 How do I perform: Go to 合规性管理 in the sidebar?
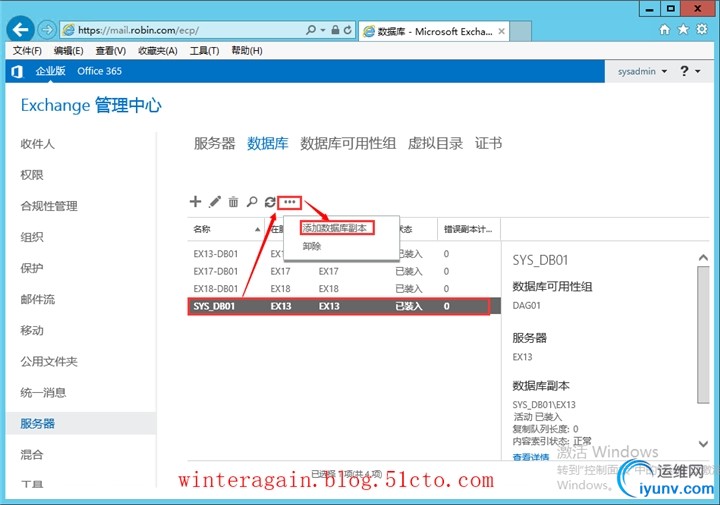click(x=49, y=206)
